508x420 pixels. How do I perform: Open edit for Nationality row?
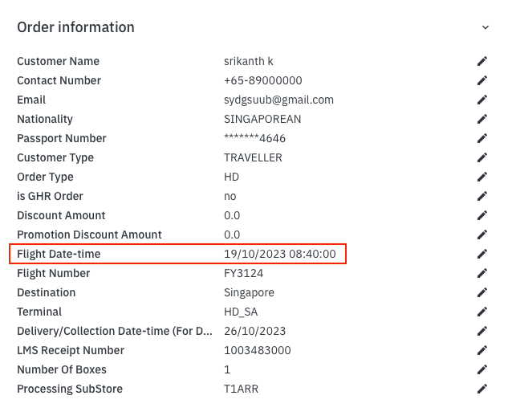pos(482,119)
